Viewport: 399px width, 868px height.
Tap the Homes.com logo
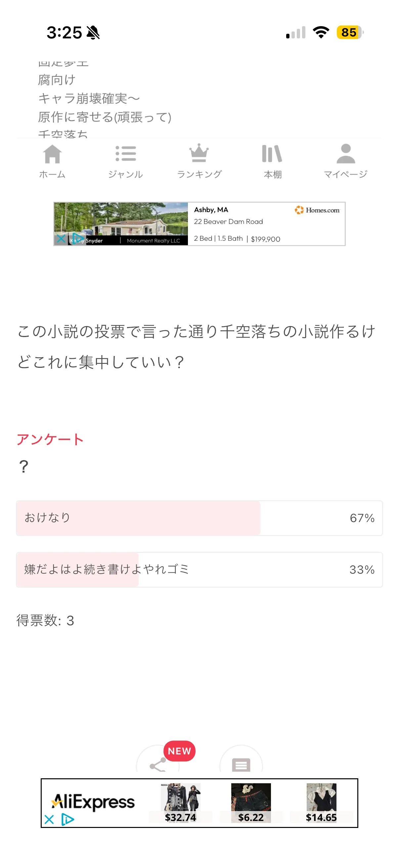point(318,210)
